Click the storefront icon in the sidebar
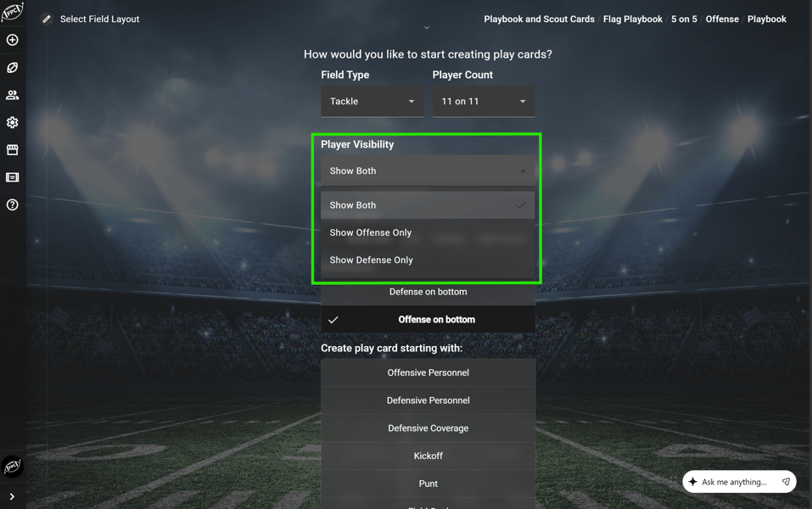The image size is (812, 509). pyautogui.click(x=12, y=149)
